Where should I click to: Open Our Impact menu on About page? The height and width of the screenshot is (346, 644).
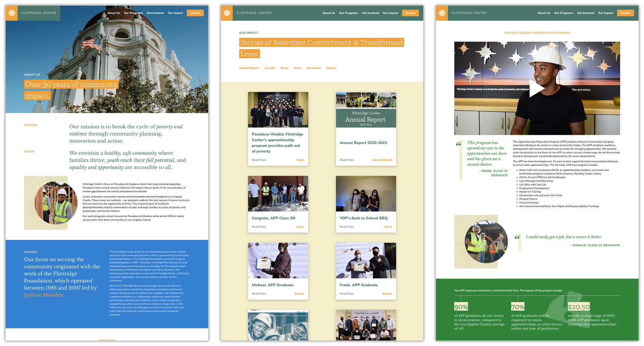(x=175, y=13)
